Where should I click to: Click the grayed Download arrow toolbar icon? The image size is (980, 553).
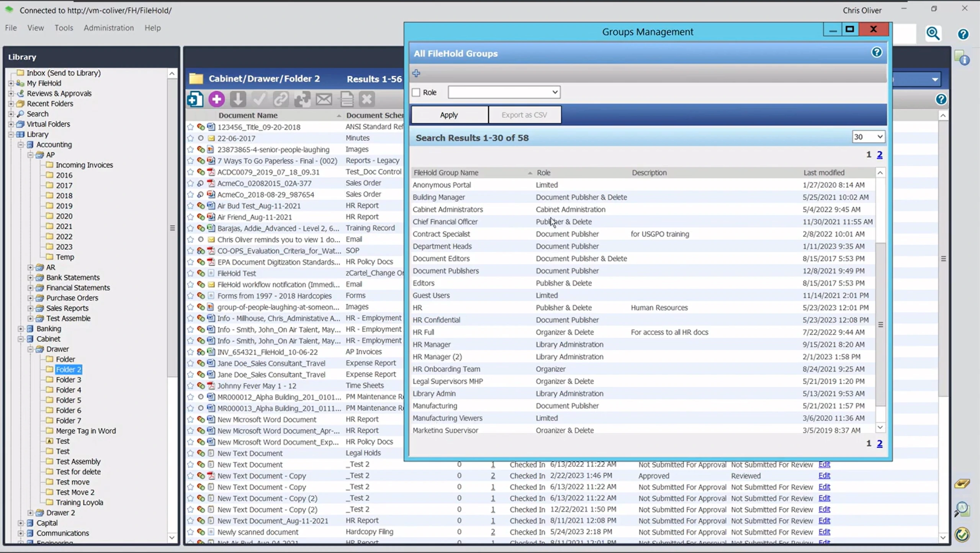pos(238,99)
